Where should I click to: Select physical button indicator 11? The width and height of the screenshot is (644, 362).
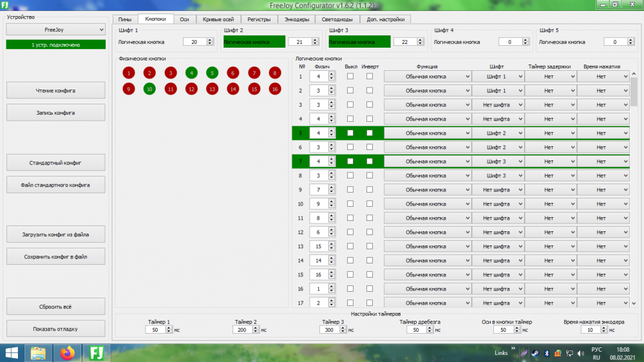pos(171,89)
